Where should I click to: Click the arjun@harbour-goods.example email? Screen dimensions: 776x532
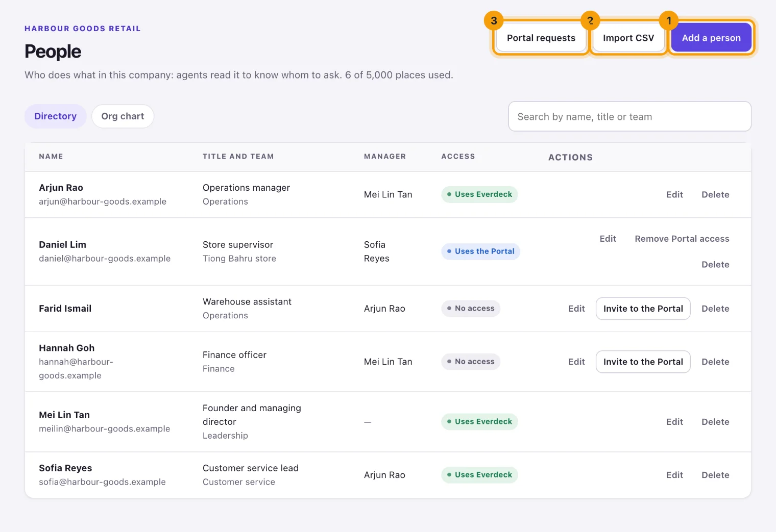pos(103,201)
